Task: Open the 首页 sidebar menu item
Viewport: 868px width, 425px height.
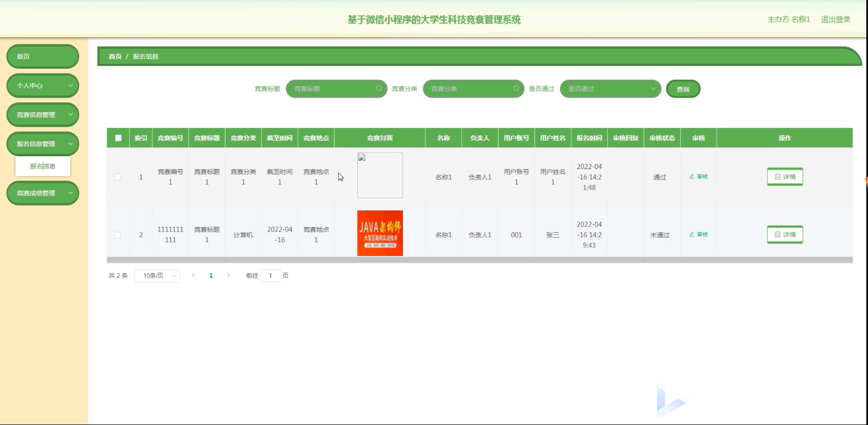Action: (43, 57)
